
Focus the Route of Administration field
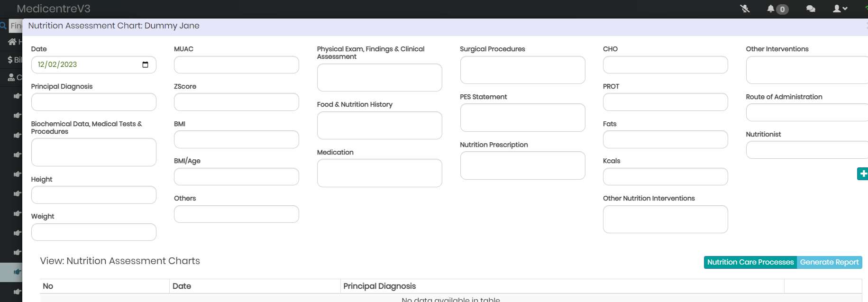(x=807, y=112)
